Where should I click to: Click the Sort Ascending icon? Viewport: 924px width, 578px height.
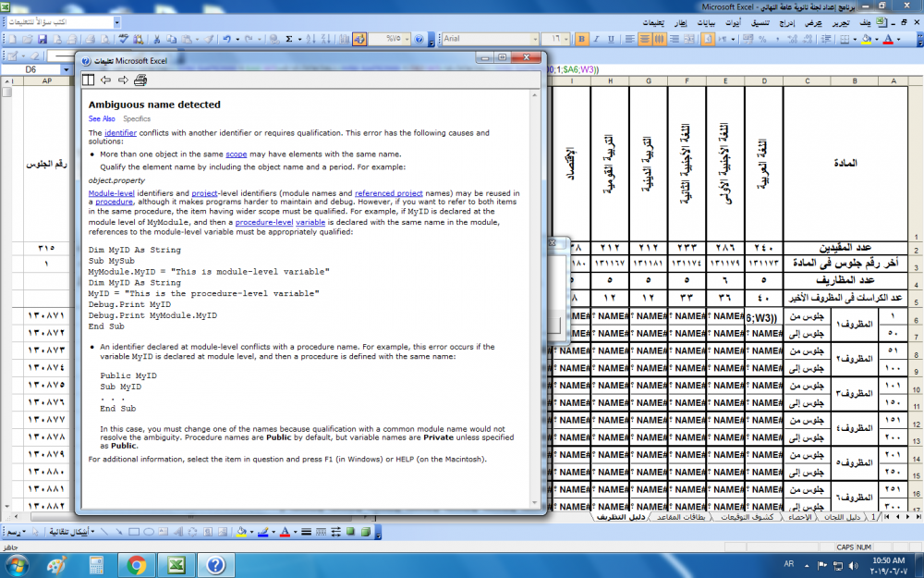tap(311, 39)
